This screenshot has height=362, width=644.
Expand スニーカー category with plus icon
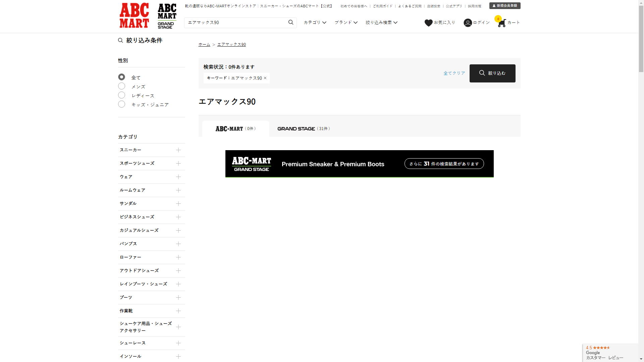click(178, 150)
